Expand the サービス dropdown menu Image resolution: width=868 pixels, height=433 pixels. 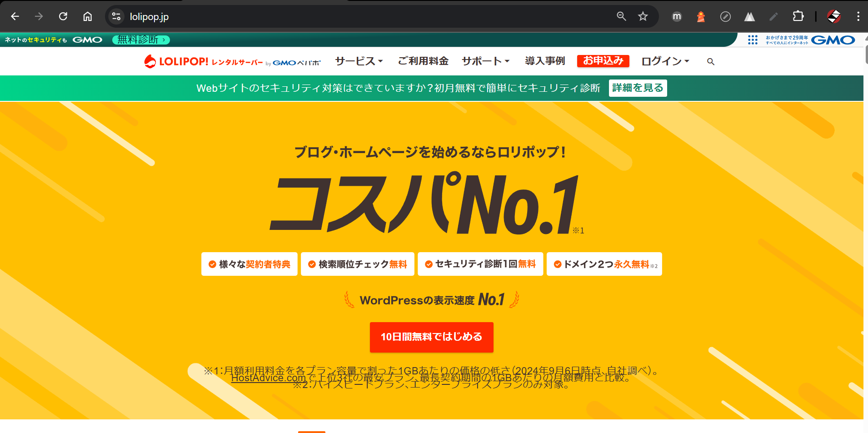pyautogui.click(x=359, y=61)
